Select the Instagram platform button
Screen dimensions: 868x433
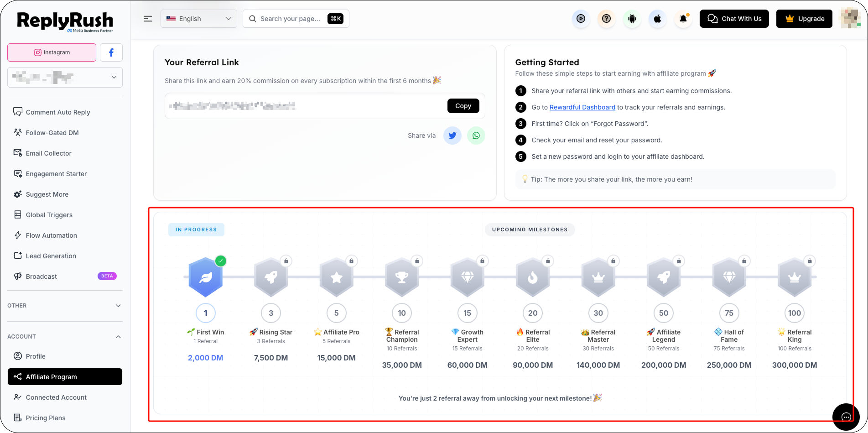point(52,52)
